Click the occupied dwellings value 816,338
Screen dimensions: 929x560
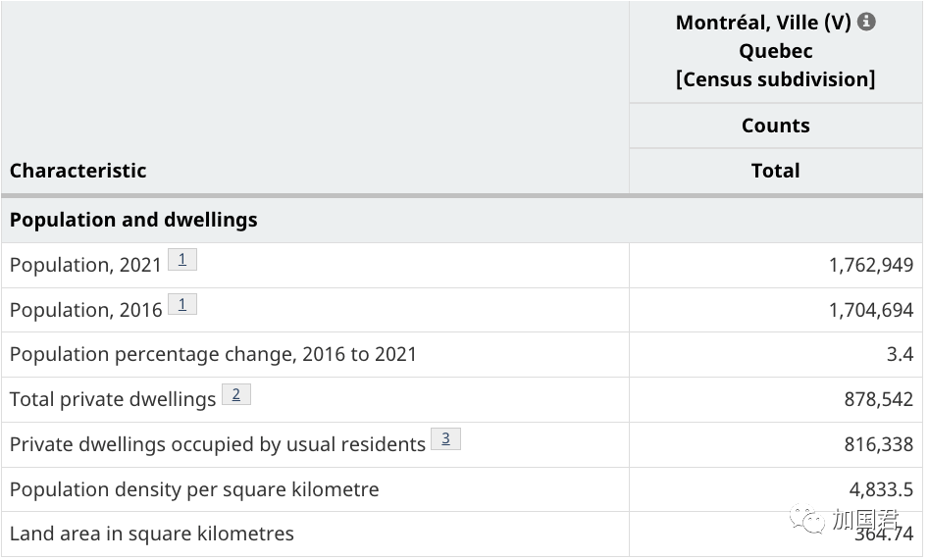pos(878,444)
